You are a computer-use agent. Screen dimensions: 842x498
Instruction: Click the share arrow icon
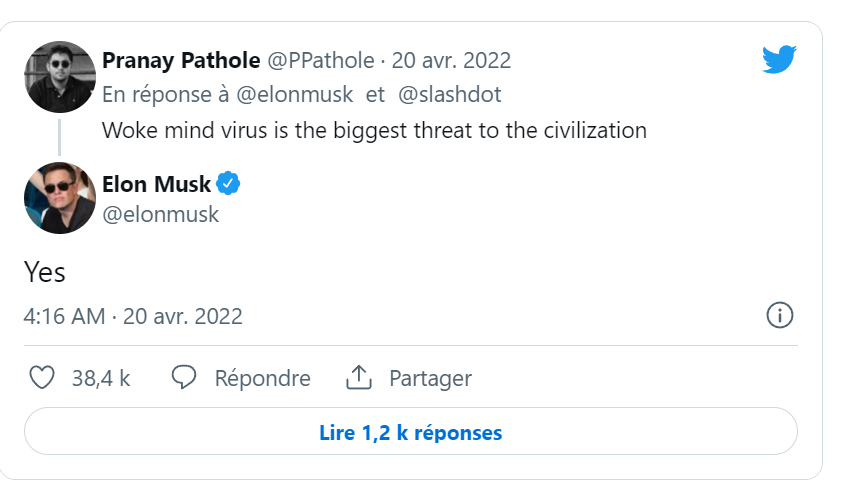358,378
